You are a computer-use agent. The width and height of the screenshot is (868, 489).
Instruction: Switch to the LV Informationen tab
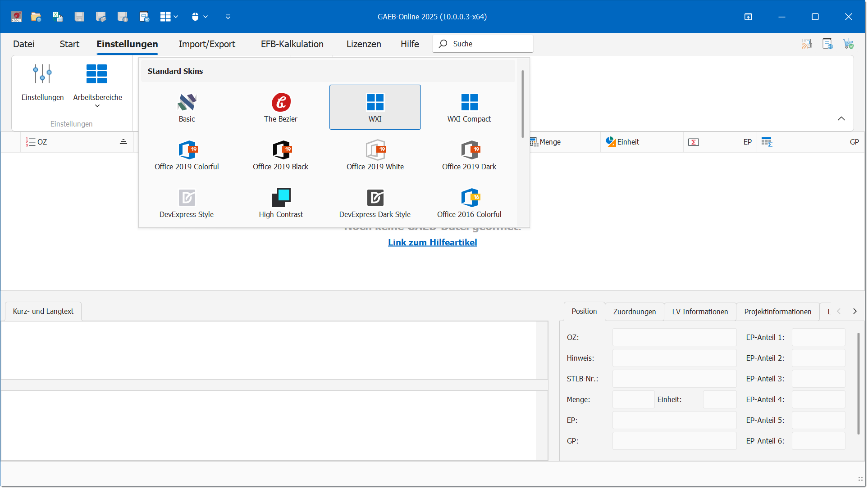coord(699,312)
